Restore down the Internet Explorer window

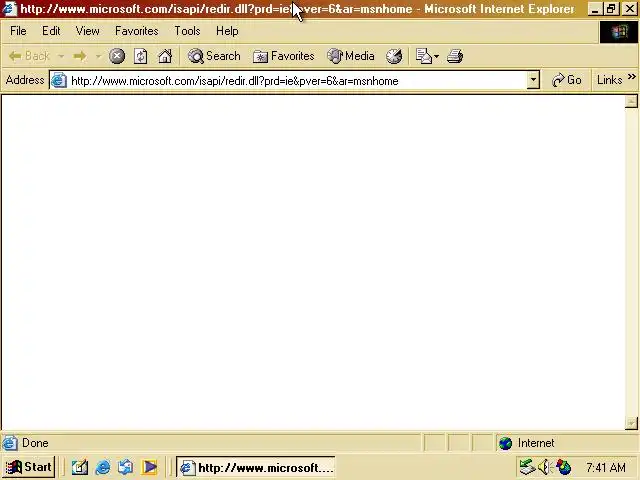click(611, 9)
